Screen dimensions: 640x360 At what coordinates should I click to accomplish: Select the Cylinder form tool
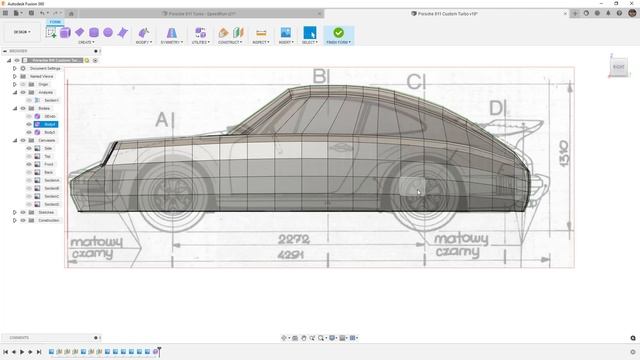coord(94,33)
